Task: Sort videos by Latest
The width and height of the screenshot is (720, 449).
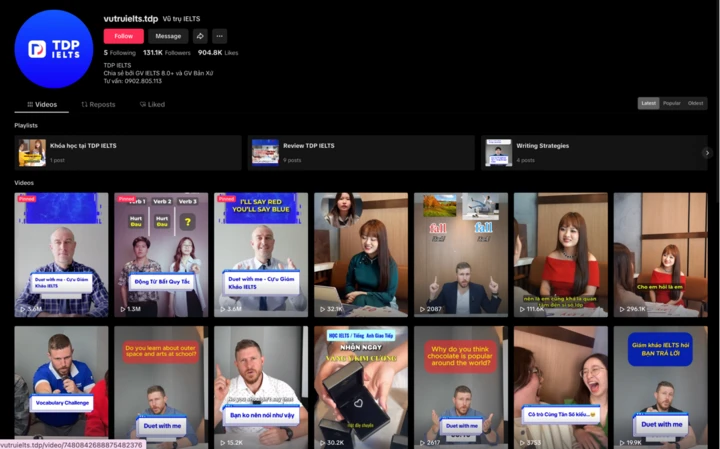Action: click(648, 103)
